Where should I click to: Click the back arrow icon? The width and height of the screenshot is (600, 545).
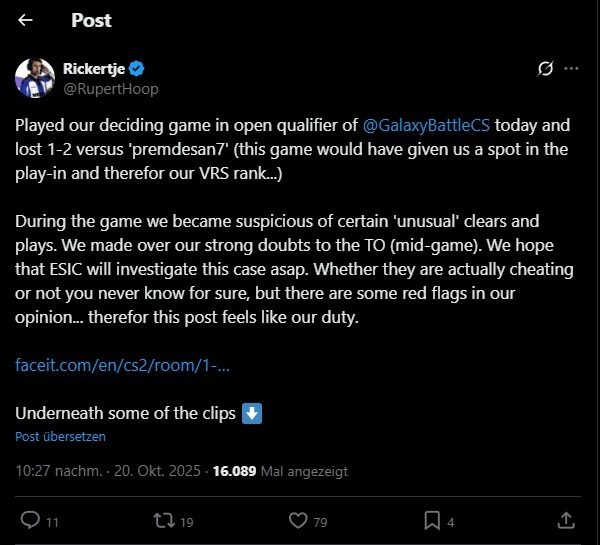click(x=26, y=20)
